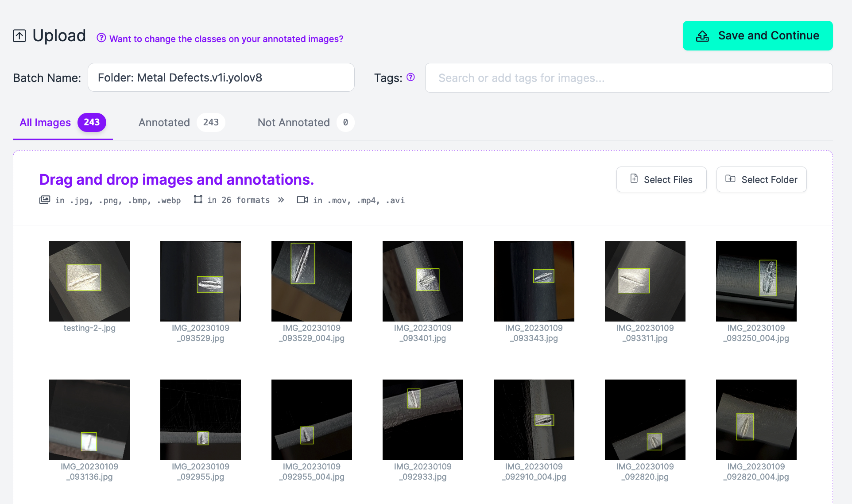Open the Select Files button

point(661,179)
